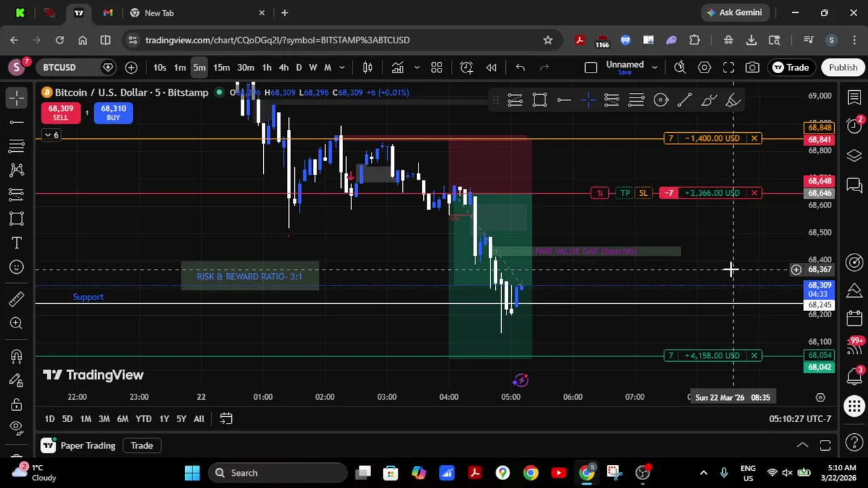Image resolution: width=868 pixels, height=488 pixels.
Task: Open Fibonacci tools in left sidebar
Action: pyautogui.click(x=17, y=146)
